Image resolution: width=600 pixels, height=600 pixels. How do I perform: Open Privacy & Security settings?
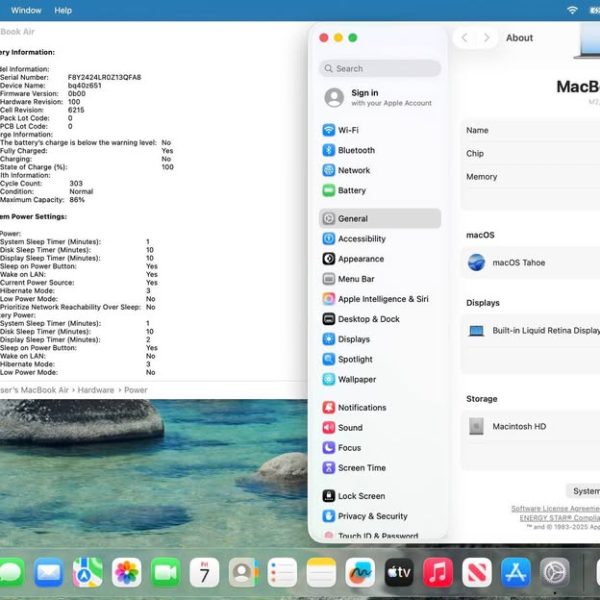[372, 516]
